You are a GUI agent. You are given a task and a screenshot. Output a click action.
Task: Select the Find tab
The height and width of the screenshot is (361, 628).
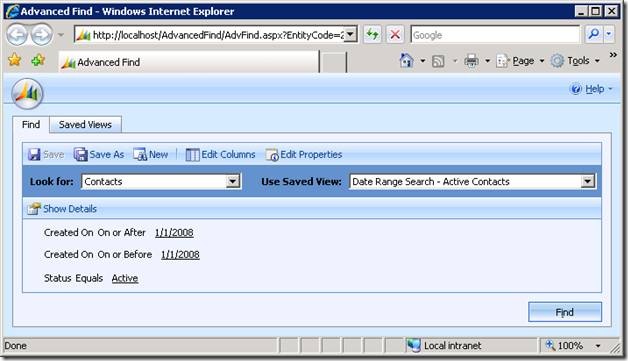[31, 125]
